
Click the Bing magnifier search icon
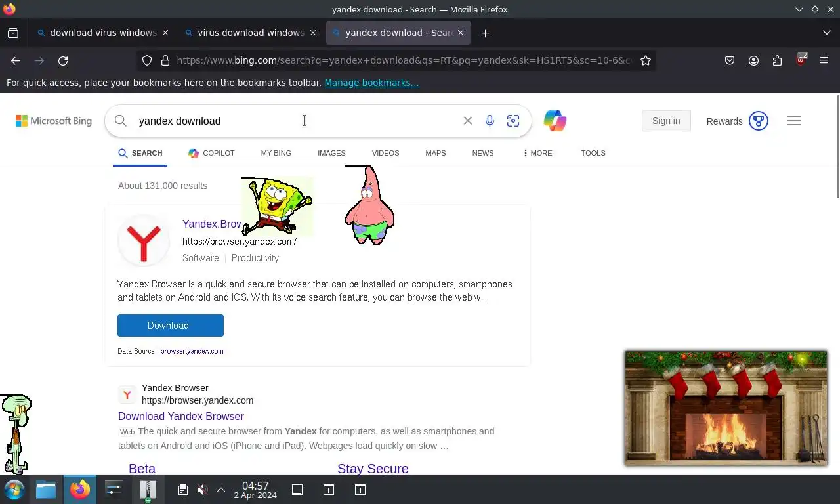(121, 121)
